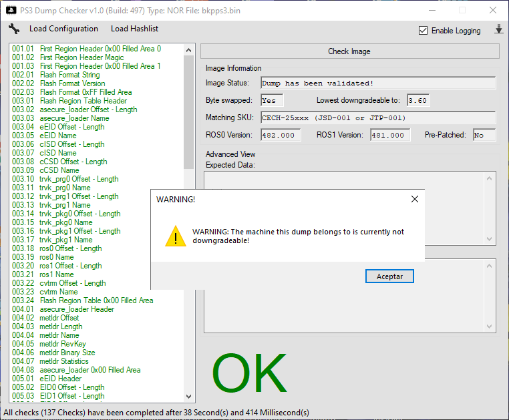Screen dimensions: 509x420
Task: Select '003.21 ros1 Name' row
Action: tap(43, 274)
